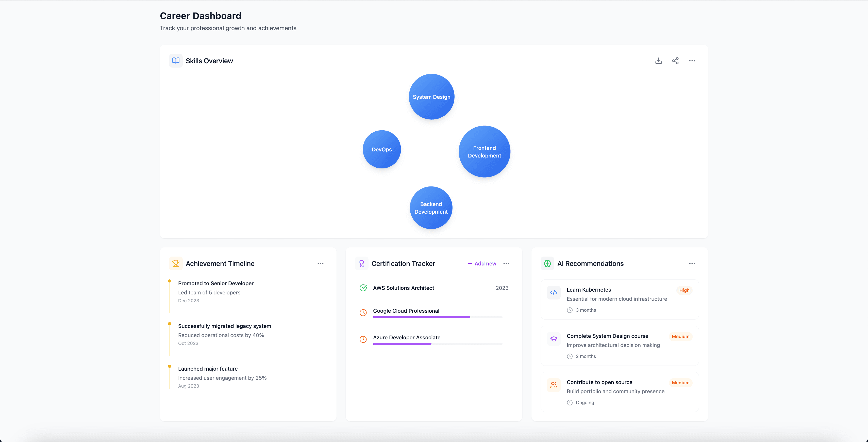Click the Aug 2023 date
Viewport: 868px width, 442px height.
coord(188,386)
